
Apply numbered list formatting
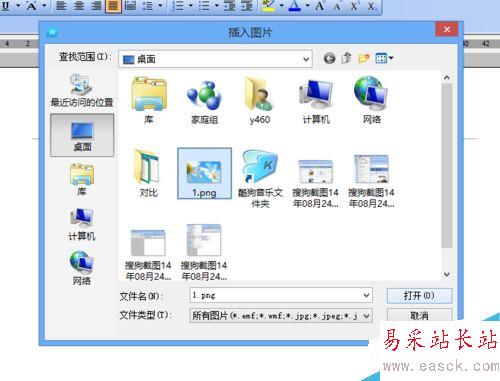click(x=177, y=6)
